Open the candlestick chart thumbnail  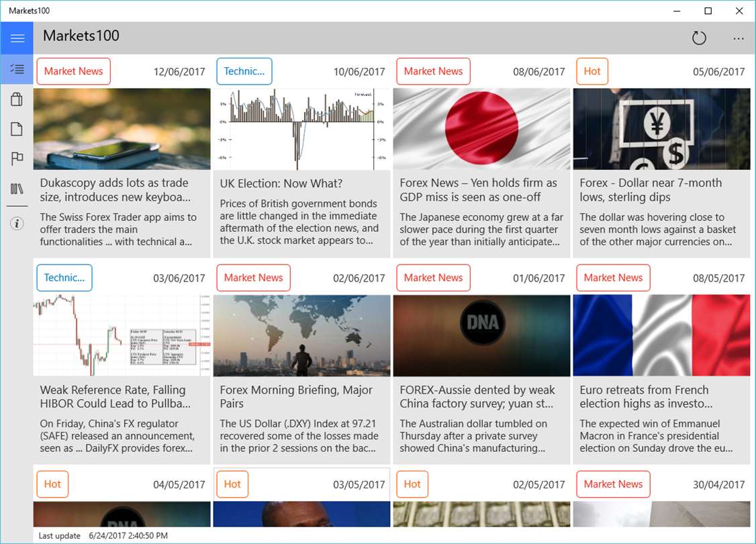(122, 336)
